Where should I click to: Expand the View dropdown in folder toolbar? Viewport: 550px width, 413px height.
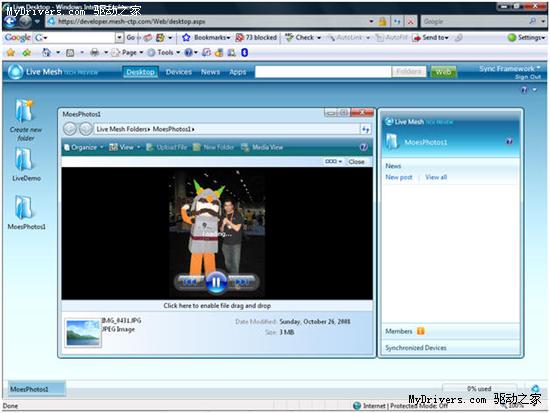click(125, 147)
